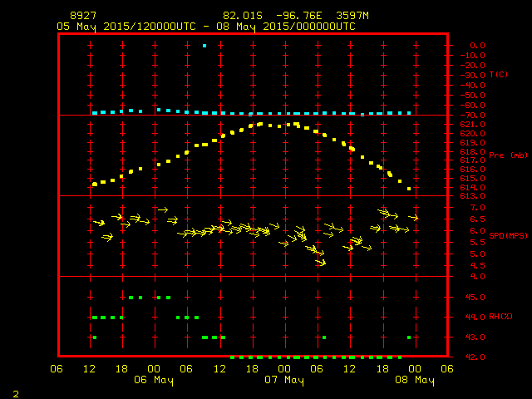
Task: Click the SPD(MPS) axis label
Action: pos(508,235)
